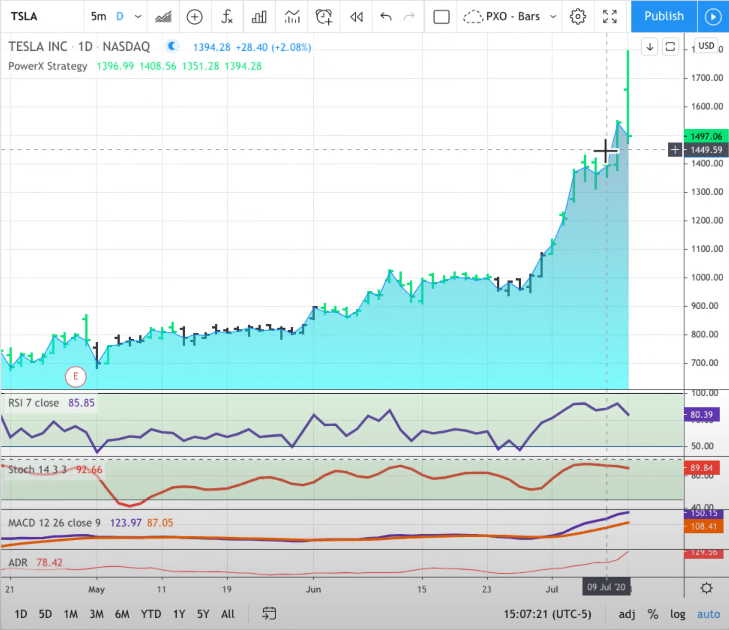Screen dimensions: 729x630
Task: Click the TSLA symbol search field
Action: pyautogui.click(x=24, y=17)
